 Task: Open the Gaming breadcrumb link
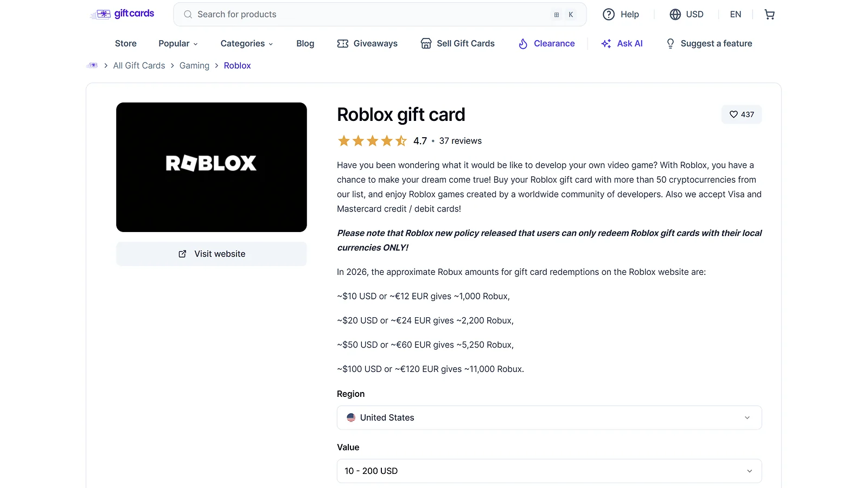(x=194, y=66)
